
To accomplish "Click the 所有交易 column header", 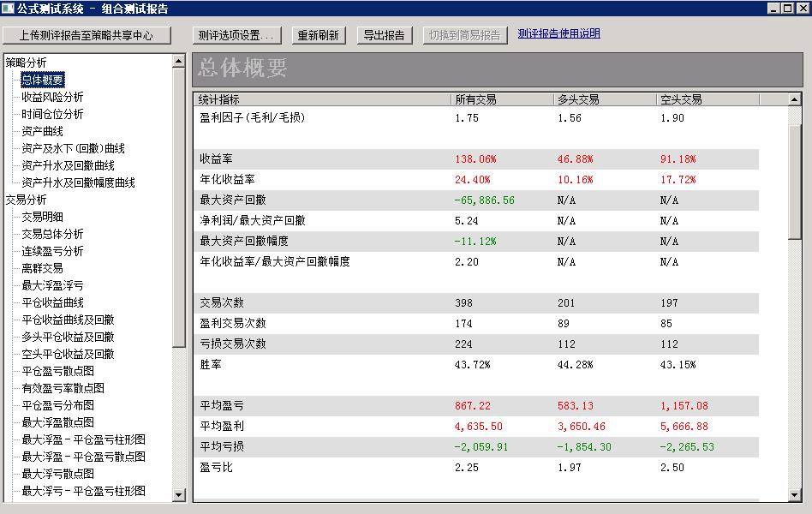I will click(x=502, y=99).
